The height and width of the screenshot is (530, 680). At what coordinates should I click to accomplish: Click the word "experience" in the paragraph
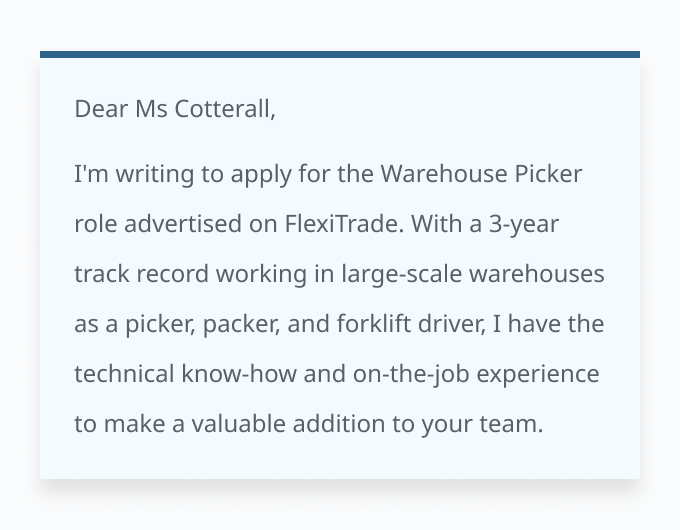[538, 376]
